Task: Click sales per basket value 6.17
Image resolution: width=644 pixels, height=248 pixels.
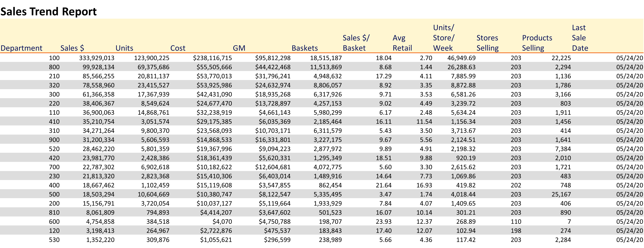Action: pyautogui.click(x=385, y=113)
